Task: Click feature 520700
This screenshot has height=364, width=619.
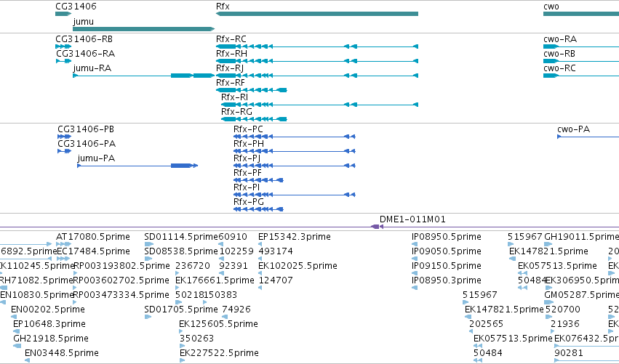Action: [563, 310]
